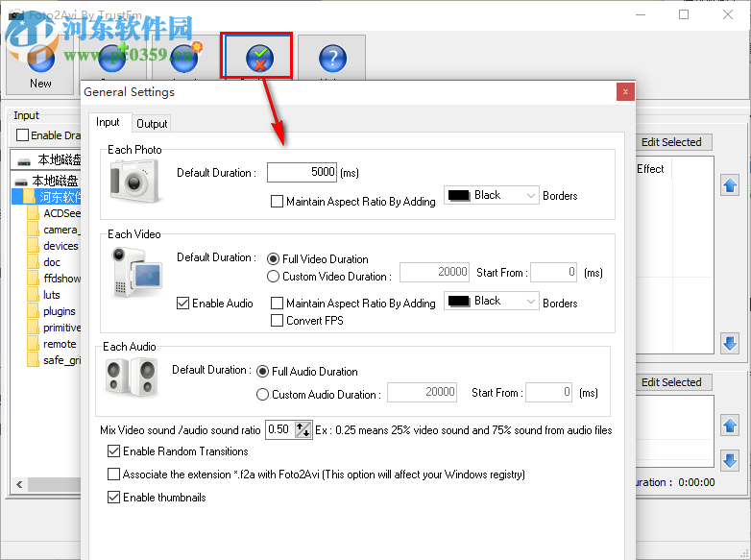Click lower Edit Selected button
751x560 pixels.
pos(673,382)
